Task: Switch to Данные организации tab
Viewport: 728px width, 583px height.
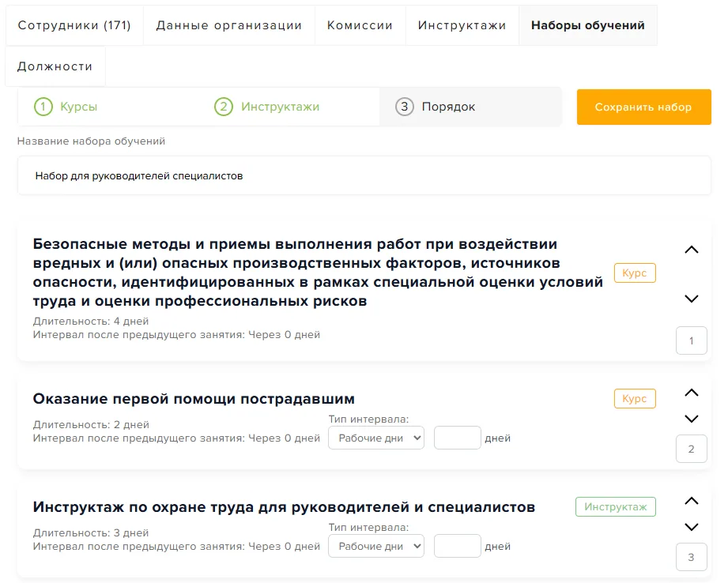Action: 229,25
